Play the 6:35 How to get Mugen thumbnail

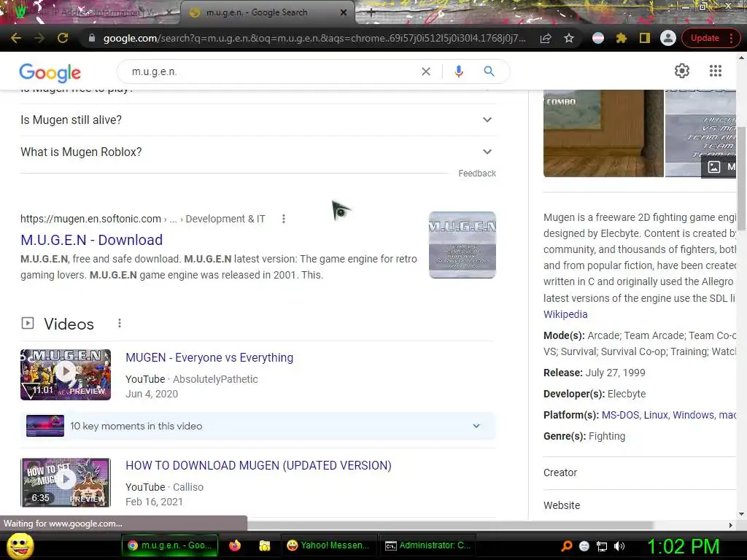pyautogui.click(x=66, y=483)
